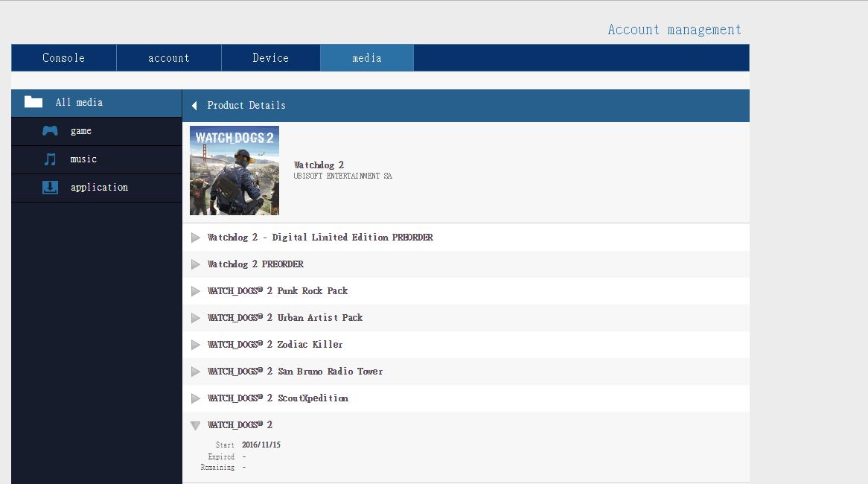Image resolution: width=868 pixels, height=484 pixels.
Task: Open the application category
Action: (x=96, y=188)
